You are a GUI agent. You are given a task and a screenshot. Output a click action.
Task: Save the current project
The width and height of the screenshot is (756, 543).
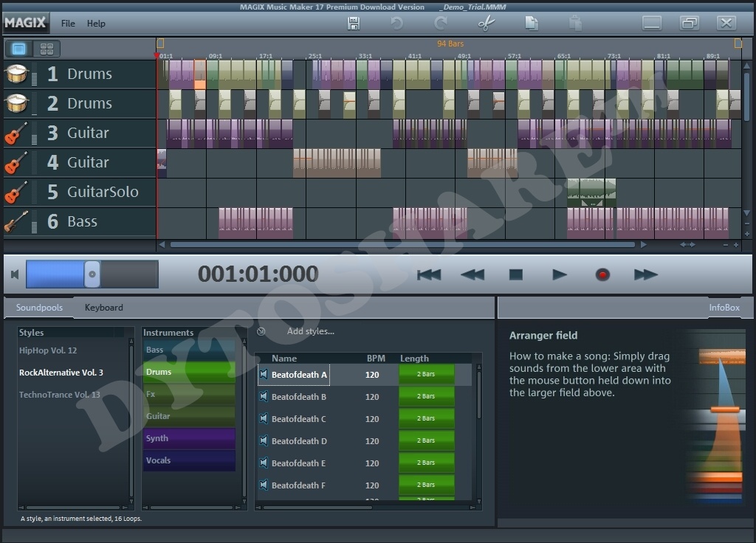(353, 23)
